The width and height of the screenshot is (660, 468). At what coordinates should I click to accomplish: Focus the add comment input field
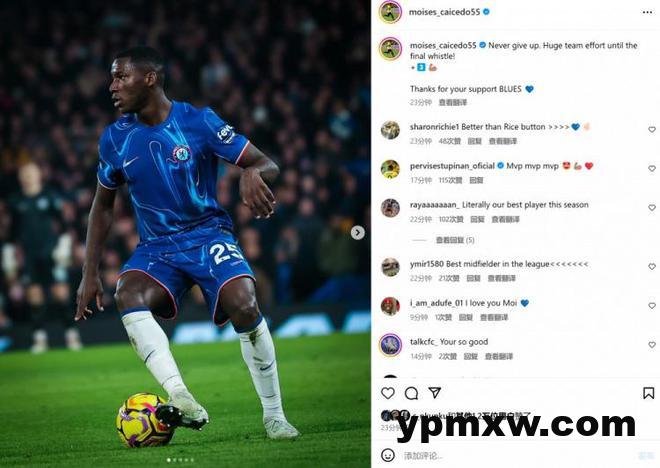point(518,455)
